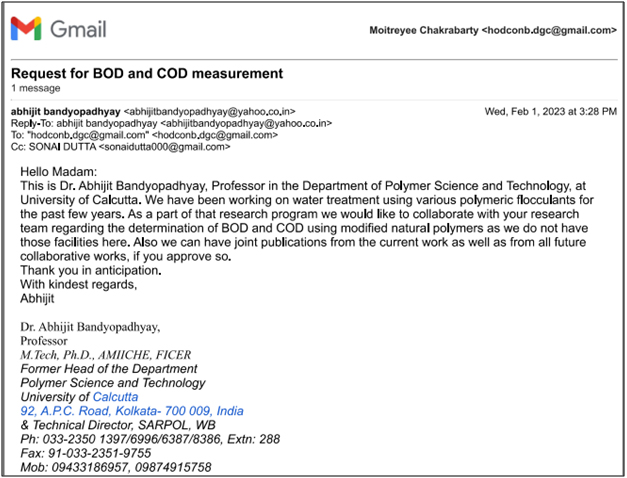This screenshot has width=627, height=478.
Task: Click sender name abhijit bandyopadhyay
Action: point(65,109)
